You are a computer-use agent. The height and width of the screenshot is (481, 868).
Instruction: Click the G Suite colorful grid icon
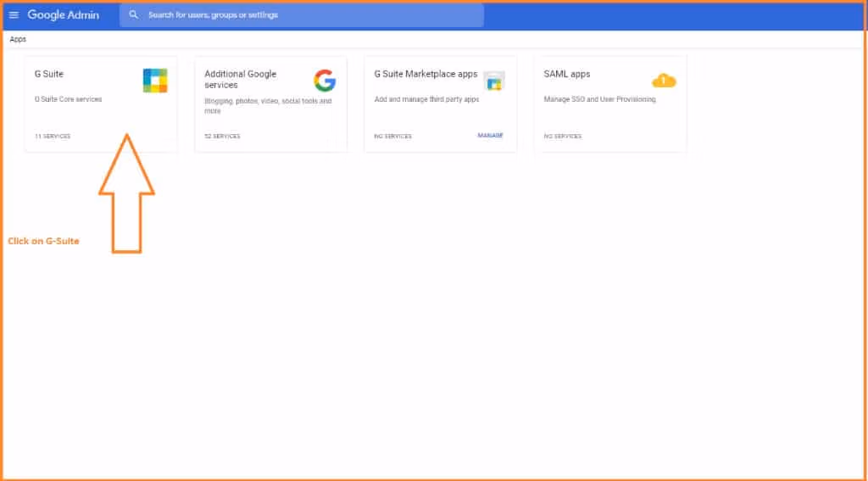[155, 81]
